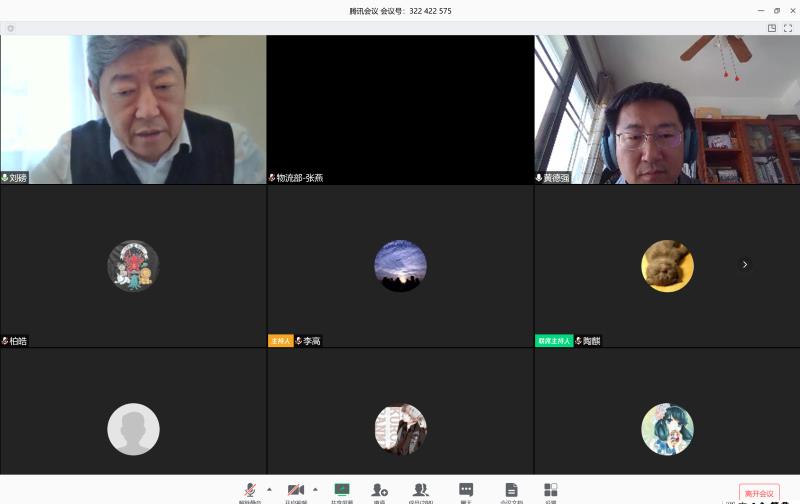Select 黄德强's video tile
800x504 pixels.
[x=667, y=109]
